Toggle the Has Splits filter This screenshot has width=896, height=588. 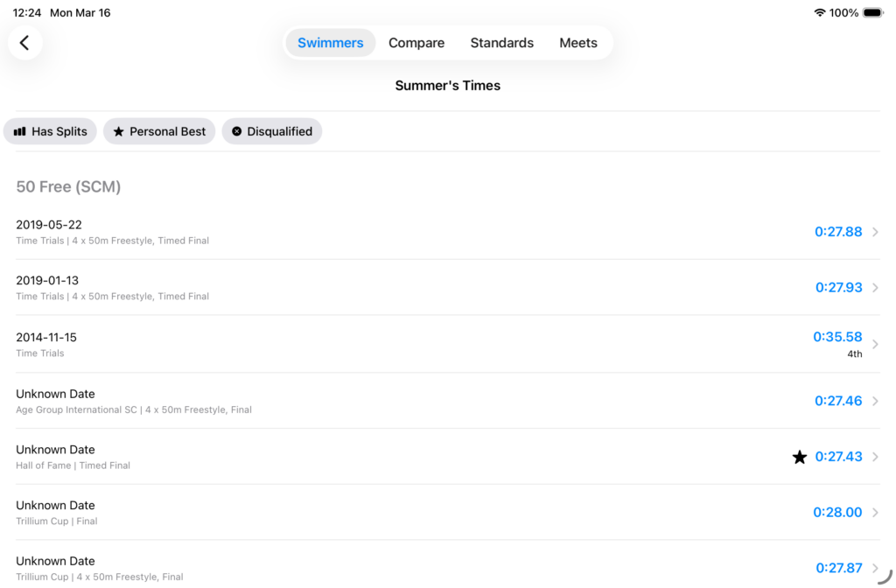51,131
